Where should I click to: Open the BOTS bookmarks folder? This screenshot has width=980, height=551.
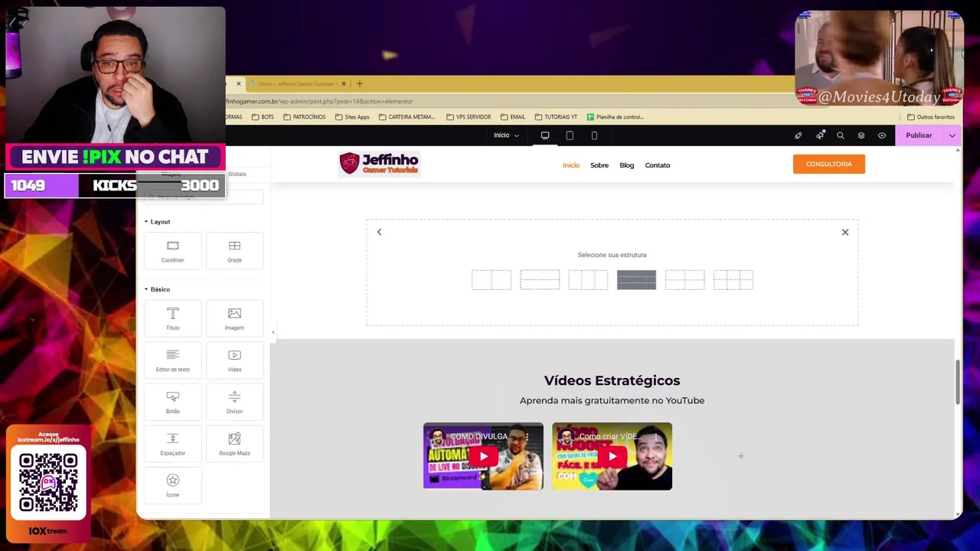click(x=263, y=117)
